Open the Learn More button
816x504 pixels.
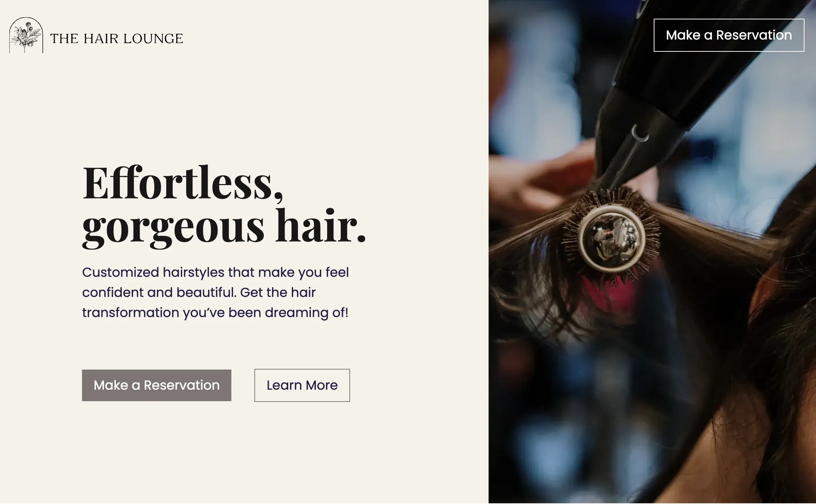coord(302,385)
